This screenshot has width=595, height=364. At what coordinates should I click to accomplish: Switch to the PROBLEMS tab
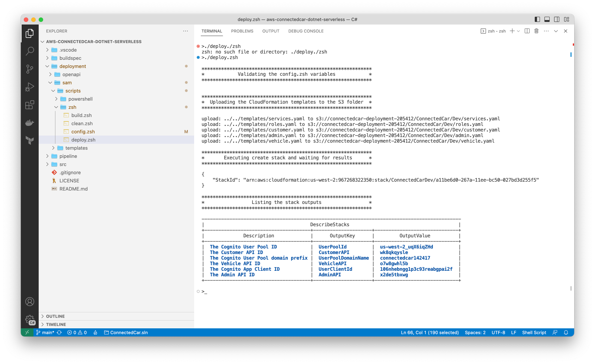242,31
